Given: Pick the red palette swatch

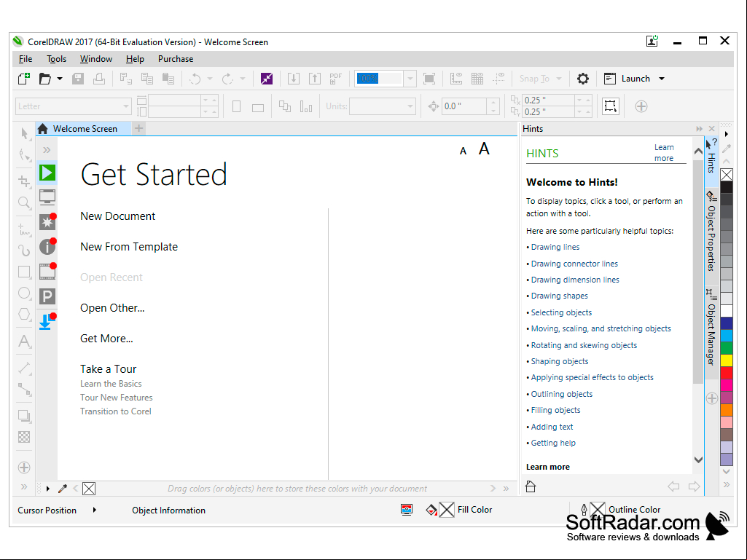Looking at the screenshot, I should (x=727, y=372).
